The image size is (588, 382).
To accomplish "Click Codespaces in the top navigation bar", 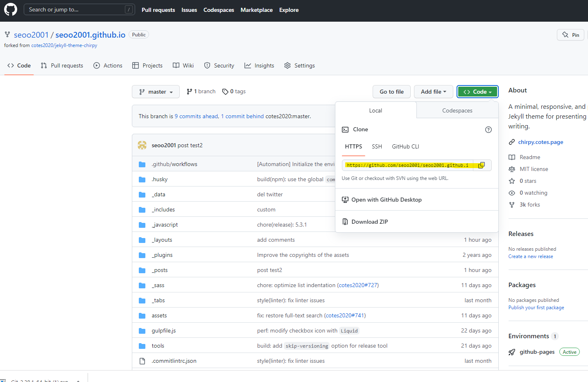I will tap(219, 10).
